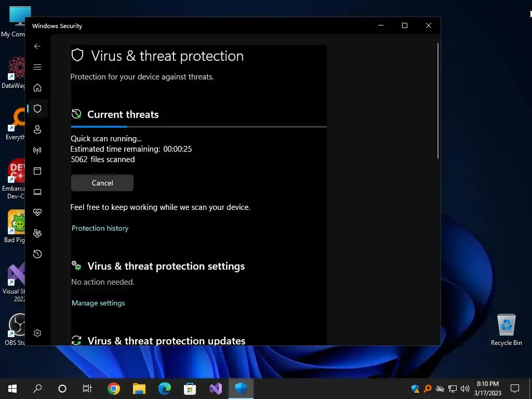Open Family options in sidebar
The width and height of the screenshot is (532, 399).
[x=37, y=233]
